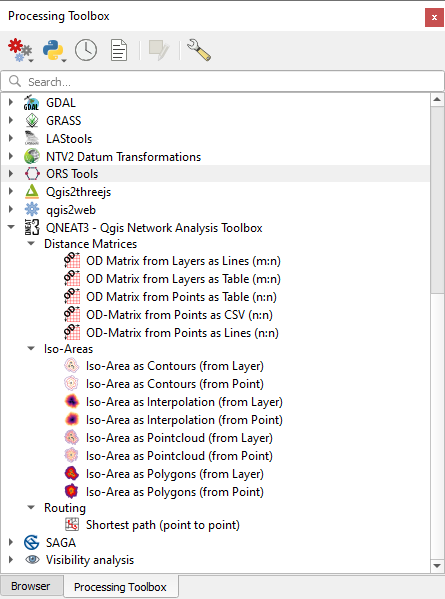This screenshot has height=599, width=445.
Task: Expand the qgis2web group
Action: (11, 209)
